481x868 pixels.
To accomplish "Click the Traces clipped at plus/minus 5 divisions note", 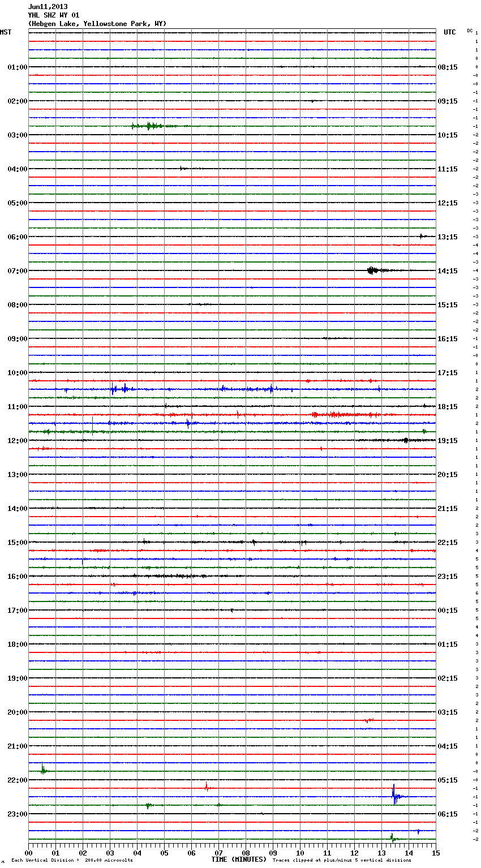I will [x=342, y=861].
